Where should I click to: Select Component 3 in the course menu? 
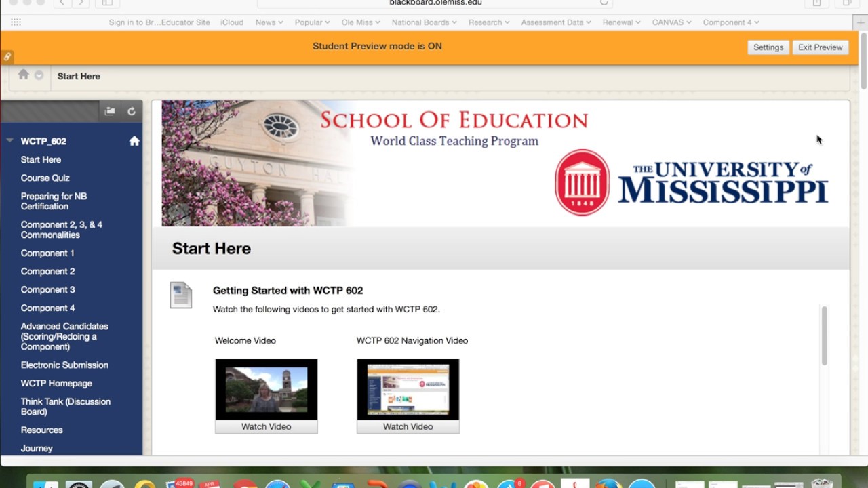[x=47, y=289]
